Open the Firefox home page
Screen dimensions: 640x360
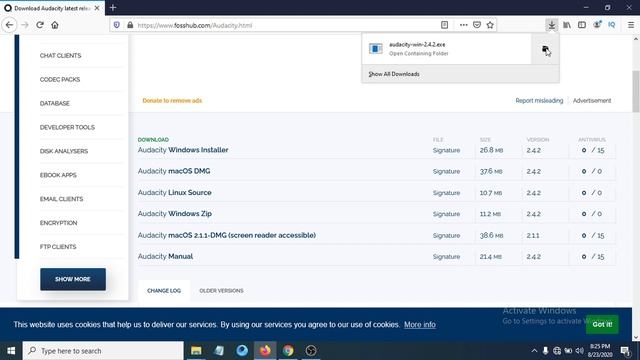[x=55, y=25]
